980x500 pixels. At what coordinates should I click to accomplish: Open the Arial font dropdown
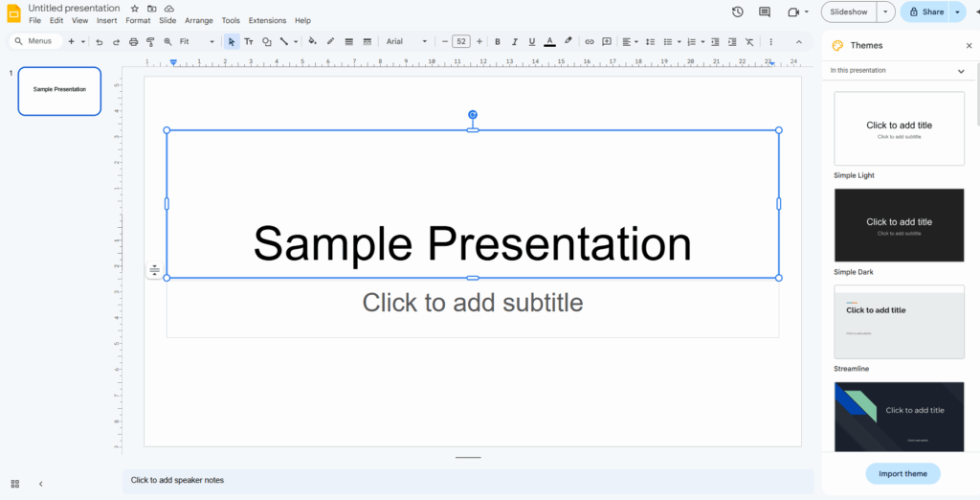407,42
